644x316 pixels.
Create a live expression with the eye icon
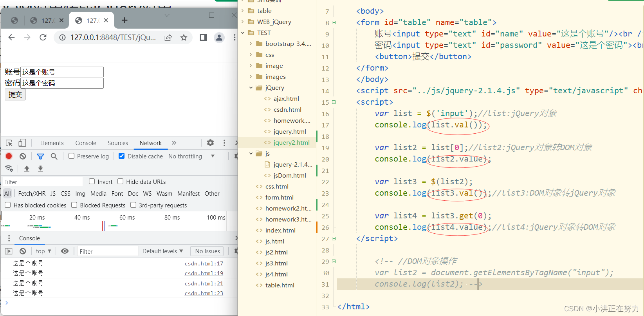coord(65,251)
